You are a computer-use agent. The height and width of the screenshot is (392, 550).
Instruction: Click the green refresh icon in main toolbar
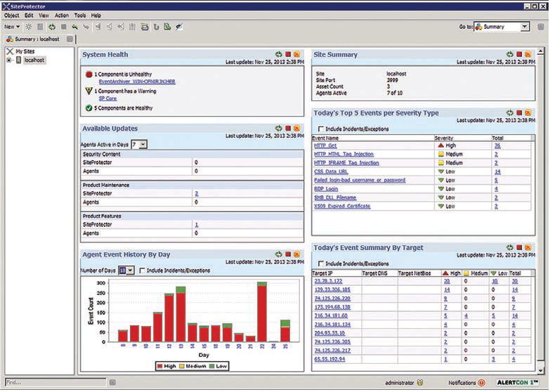pos(52,27)
